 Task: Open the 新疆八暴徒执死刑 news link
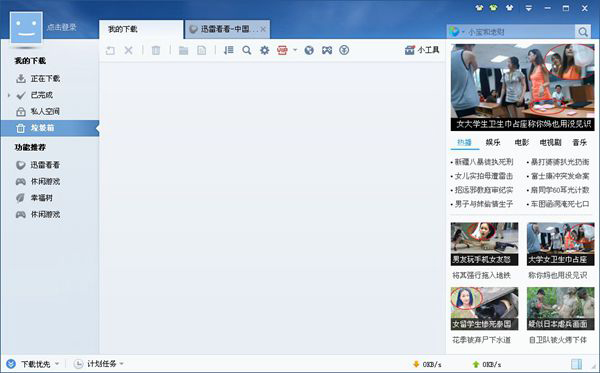[484, 162]
